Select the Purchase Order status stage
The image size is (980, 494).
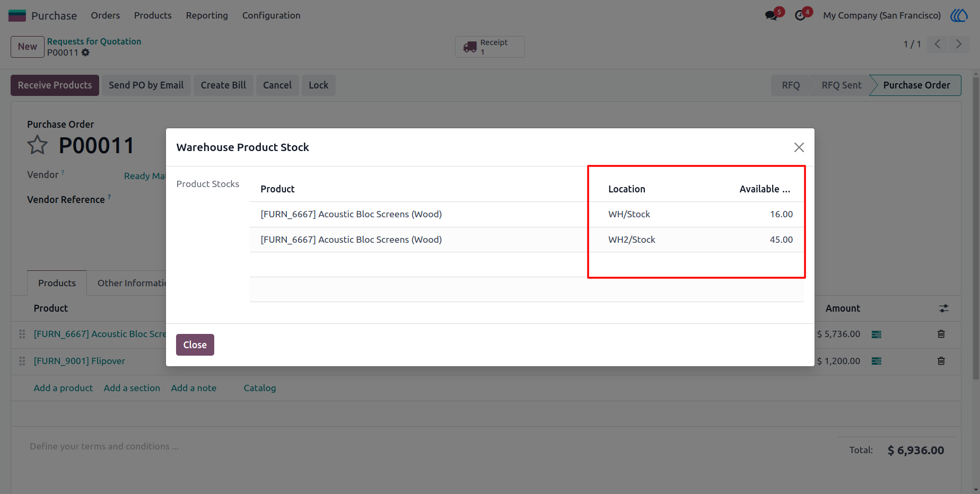(916, 85)
